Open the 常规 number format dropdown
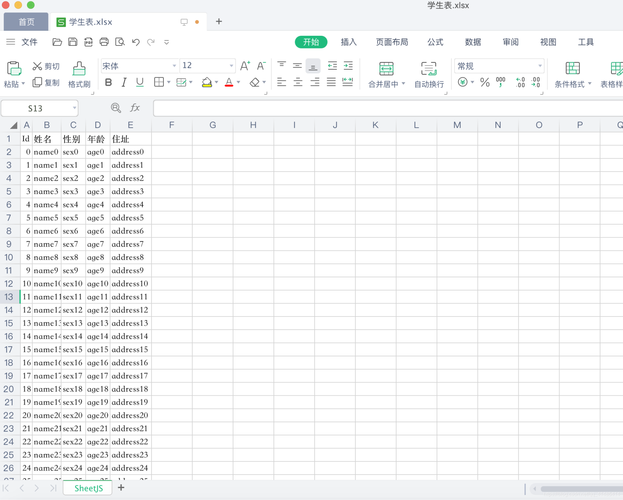 [540, 66]
